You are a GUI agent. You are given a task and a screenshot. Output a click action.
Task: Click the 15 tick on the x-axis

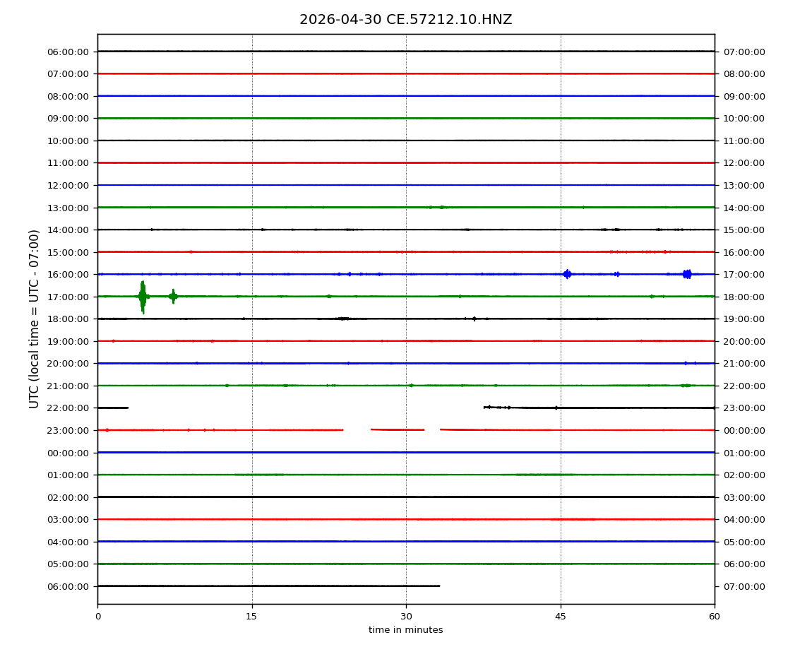click(x=251, y=617)
